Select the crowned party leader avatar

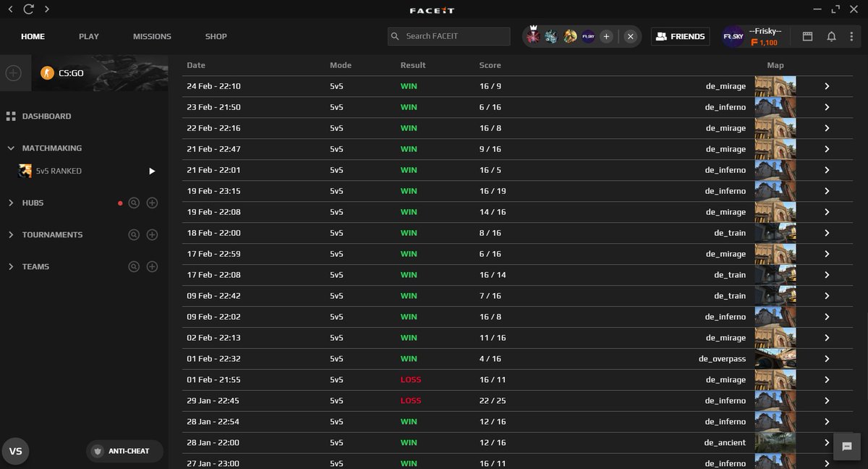tap(534, 35)
